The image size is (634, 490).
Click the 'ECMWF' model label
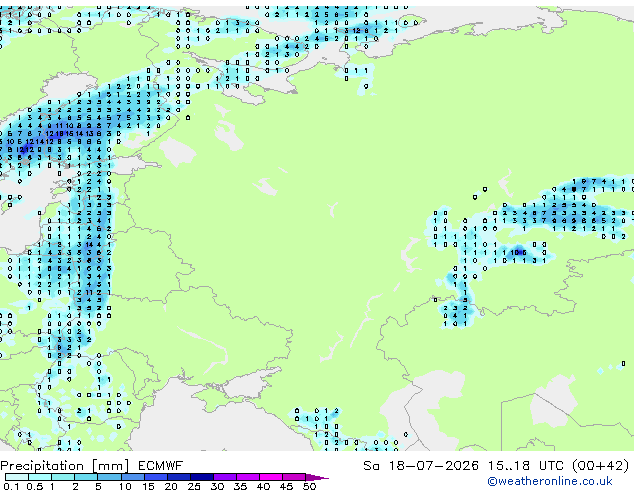[x=161, y=466]
